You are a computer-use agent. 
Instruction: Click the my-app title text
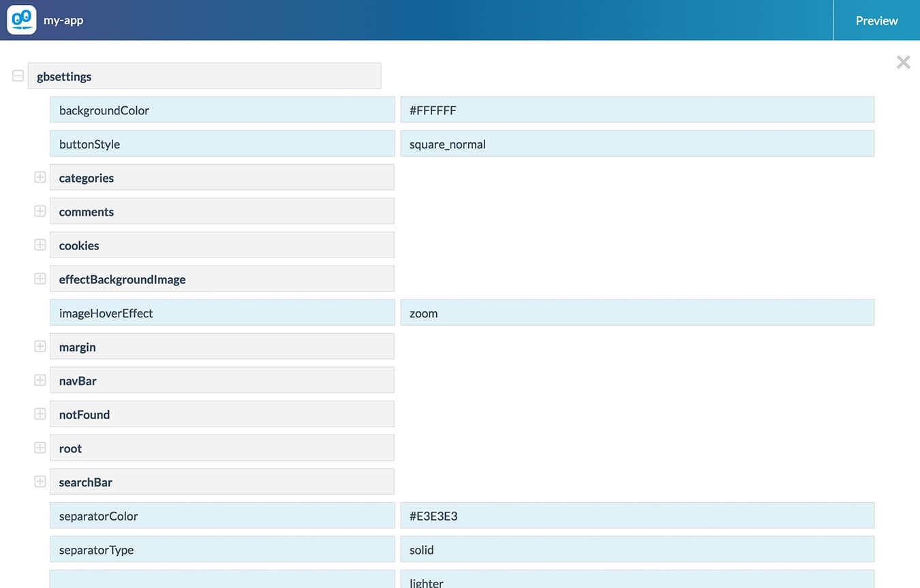click(x=63, y=20)
